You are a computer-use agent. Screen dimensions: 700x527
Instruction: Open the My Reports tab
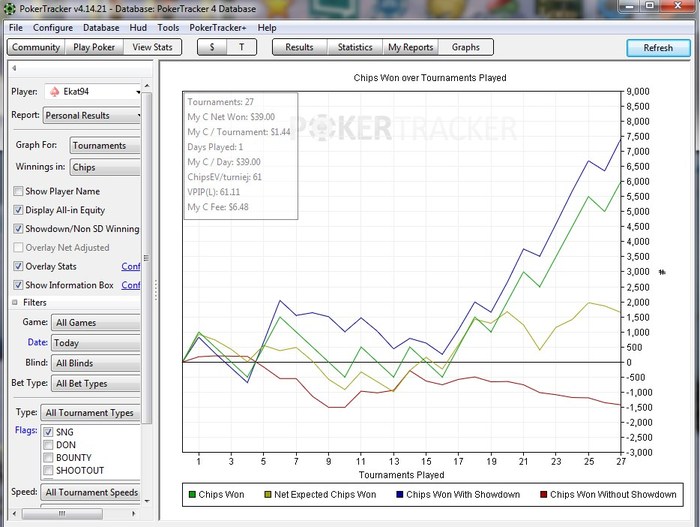(x=411, y=47)
